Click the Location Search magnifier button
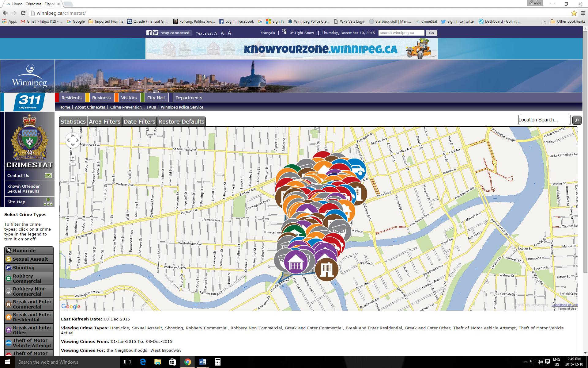The image size is (588, 368). [x=577, y=120]
